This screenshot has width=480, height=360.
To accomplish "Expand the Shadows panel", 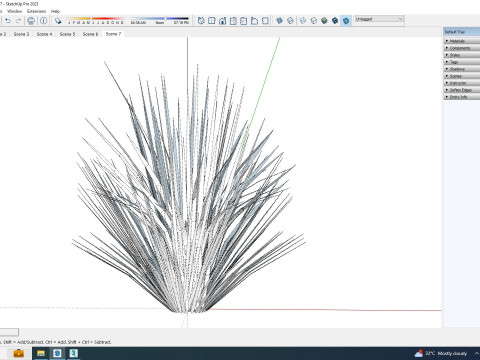I will click(462, 69).
